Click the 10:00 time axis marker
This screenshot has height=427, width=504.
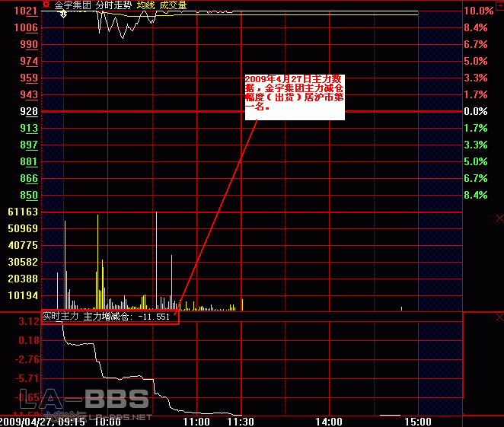[109, 421]
